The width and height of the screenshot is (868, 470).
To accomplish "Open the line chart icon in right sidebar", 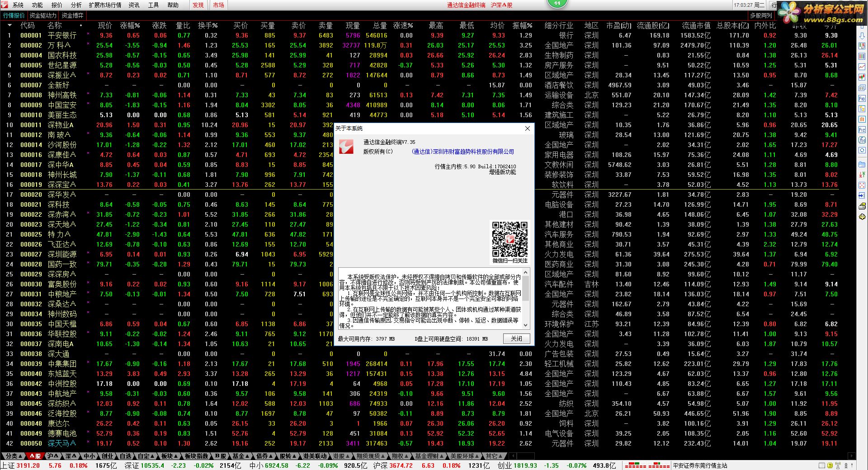I will click(x=862, y=67).
